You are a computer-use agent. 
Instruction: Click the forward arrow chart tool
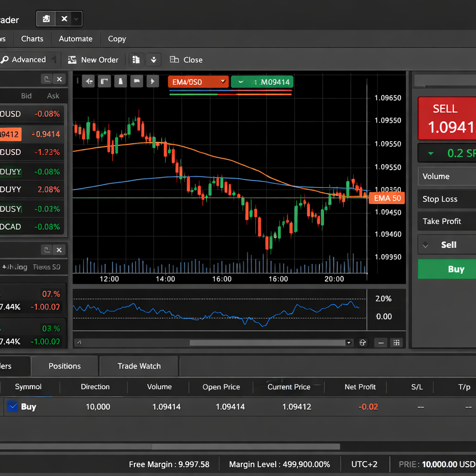click(152, 81)
